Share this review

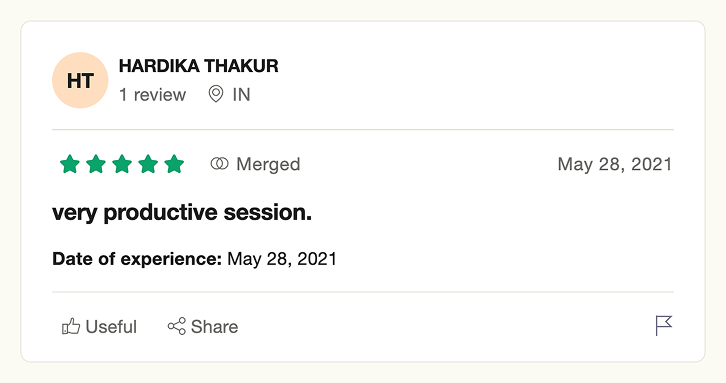(x=203, y=326)
